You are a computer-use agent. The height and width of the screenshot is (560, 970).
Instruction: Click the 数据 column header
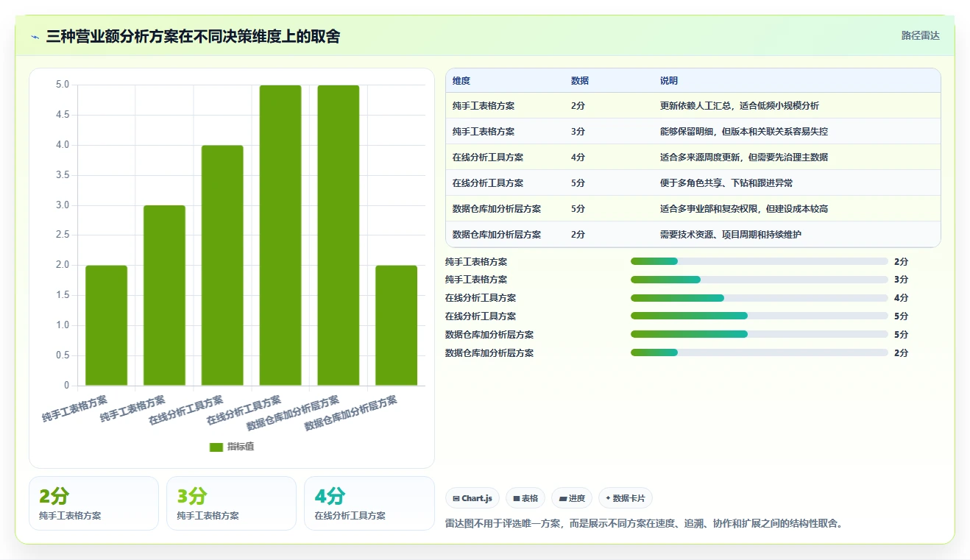coord(580,81)
